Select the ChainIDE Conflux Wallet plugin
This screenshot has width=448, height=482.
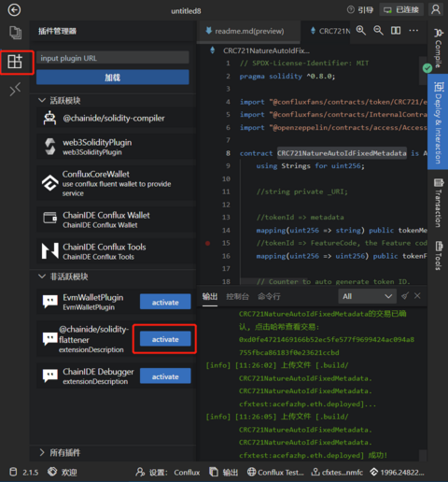116,220
